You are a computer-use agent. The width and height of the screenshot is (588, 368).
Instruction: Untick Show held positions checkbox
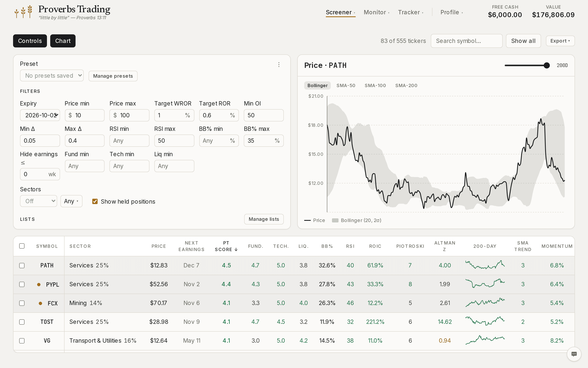95,201
